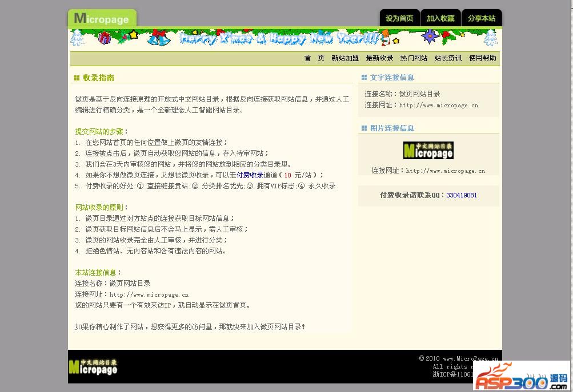Follow the 付费收录 hyperlink in step 4
This screenshot has width=573, height=392.
tap(250, 175)
